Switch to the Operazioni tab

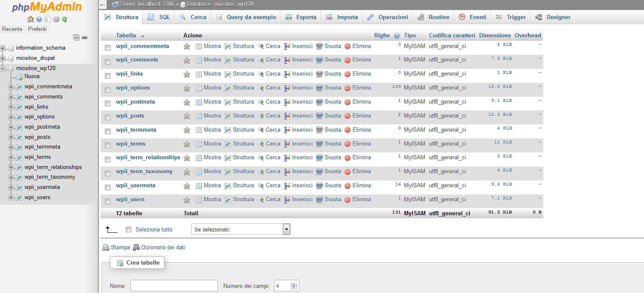[387, 17]
